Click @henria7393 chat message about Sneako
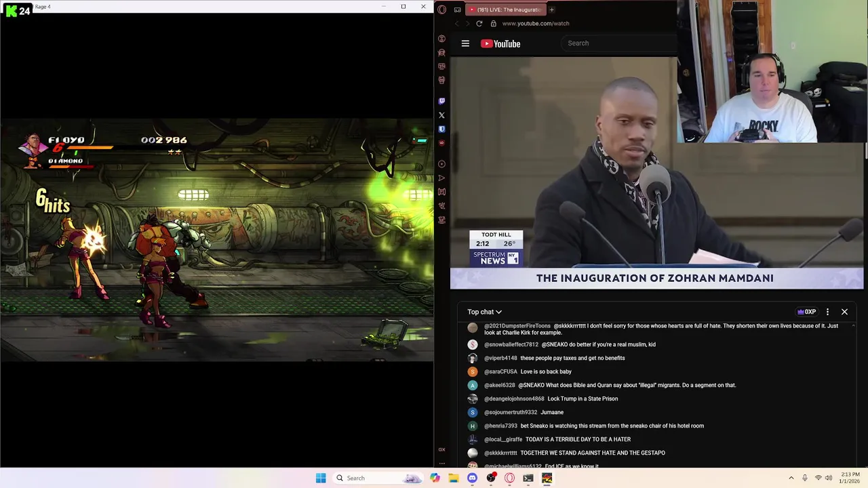Image resolution: width=868 pixels, height=488 pixels. [612, 426]
